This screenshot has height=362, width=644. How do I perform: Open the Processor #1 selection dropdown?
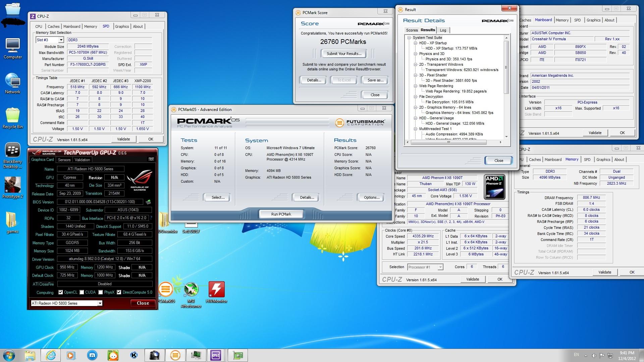coord(440,267)
